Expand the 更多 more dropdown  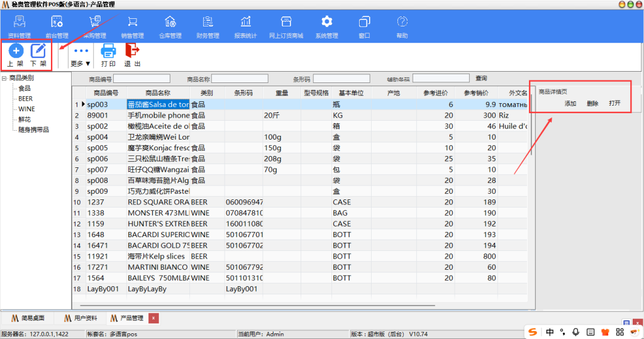coord(80,57)
